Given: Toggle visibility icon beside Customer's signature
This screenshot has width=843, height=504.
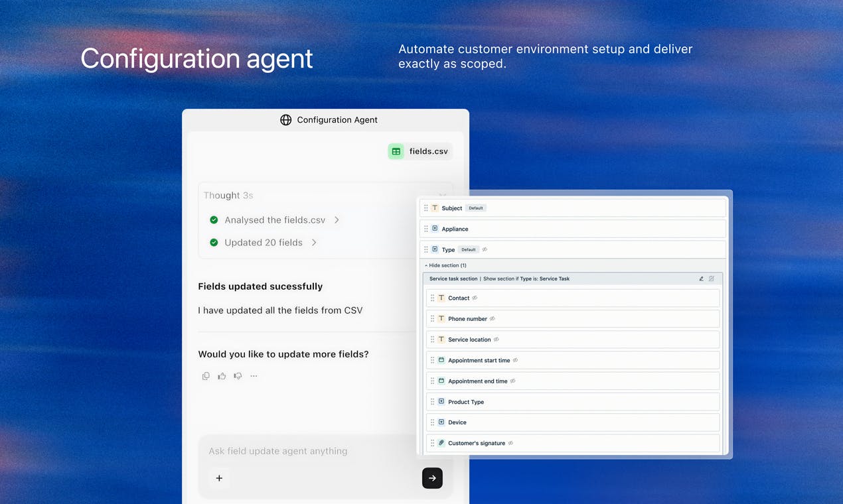Looking at the screenshot, I should click(510, 443).
